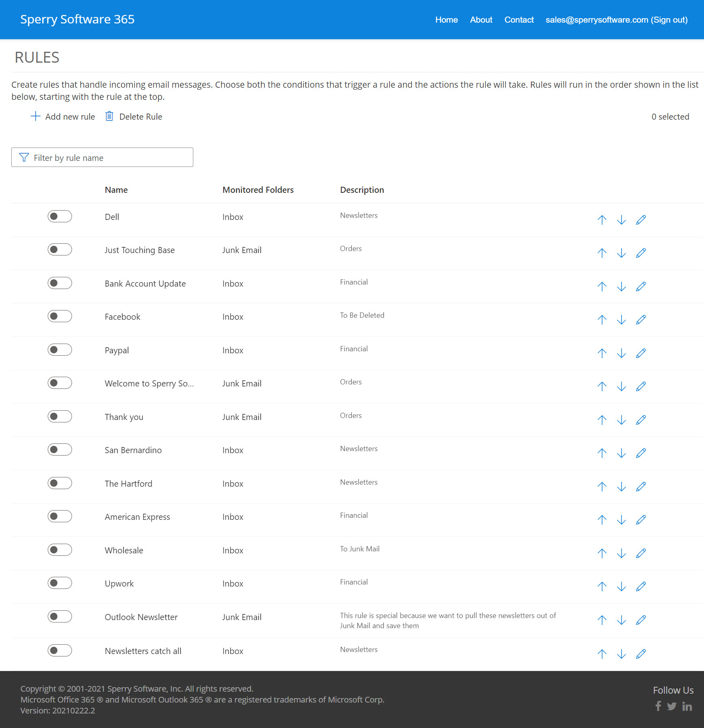Enable the Outlook Newsletter rule

pyautogui.click(x=60, y=616)
